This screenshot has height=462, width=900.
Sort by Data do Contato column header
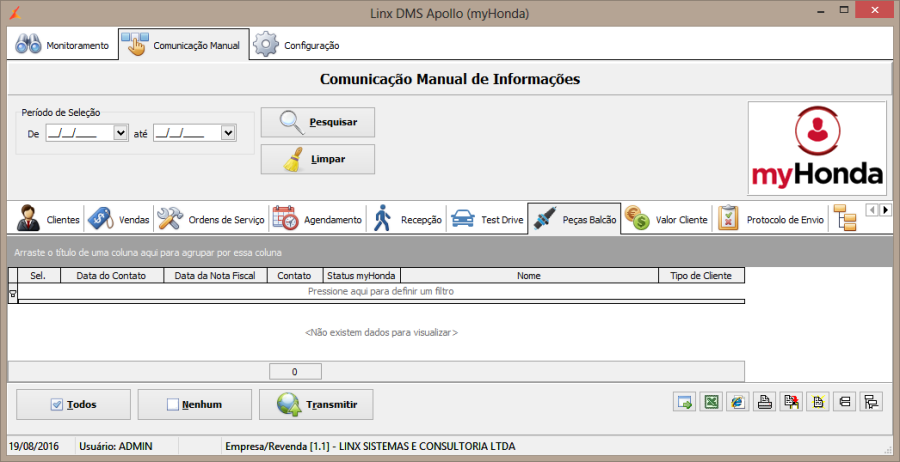pyautogui.click(x=112, y=275)
